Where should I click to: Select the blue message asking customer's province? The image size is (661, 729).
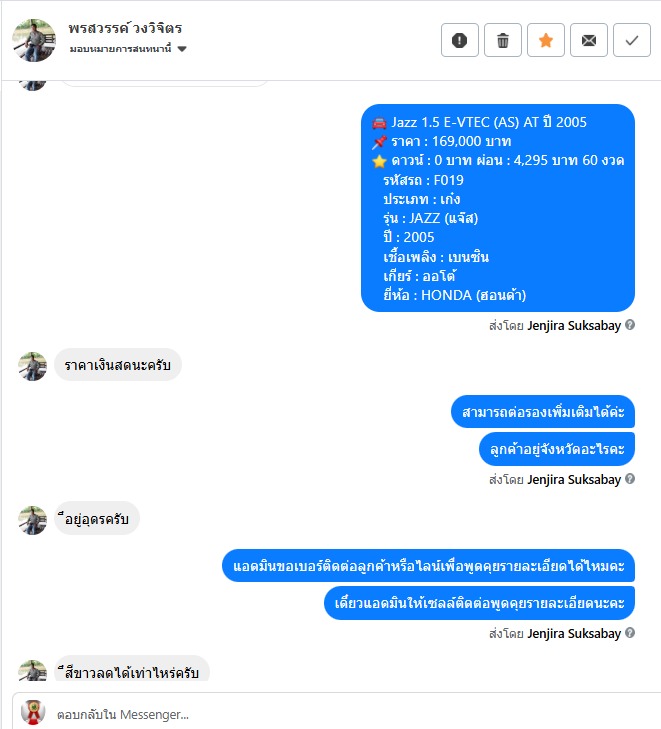[x=557, y=449]
